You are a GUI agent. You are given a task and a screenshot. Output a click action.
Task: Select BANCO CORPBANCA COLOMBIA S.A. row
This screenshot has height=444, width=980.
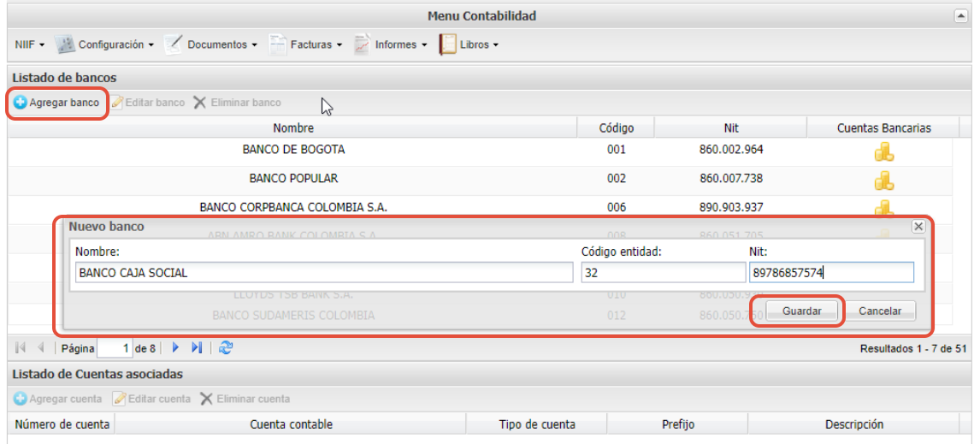(480, 205)
